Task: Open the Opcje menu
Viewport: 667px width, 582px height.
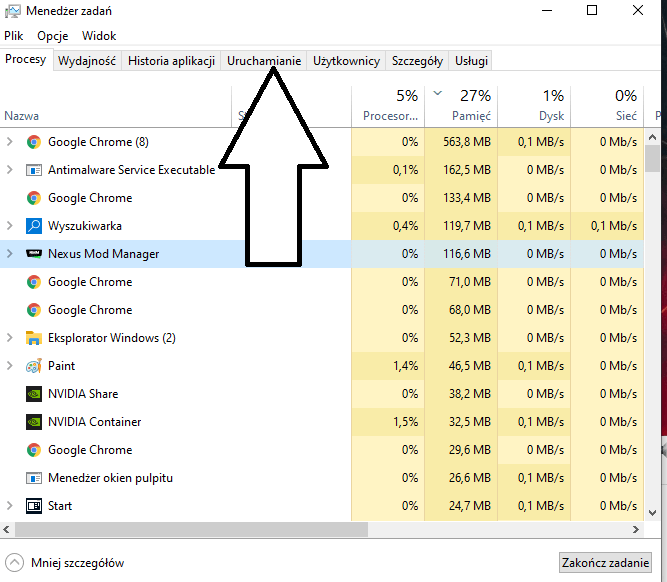Action: (53, 36)
